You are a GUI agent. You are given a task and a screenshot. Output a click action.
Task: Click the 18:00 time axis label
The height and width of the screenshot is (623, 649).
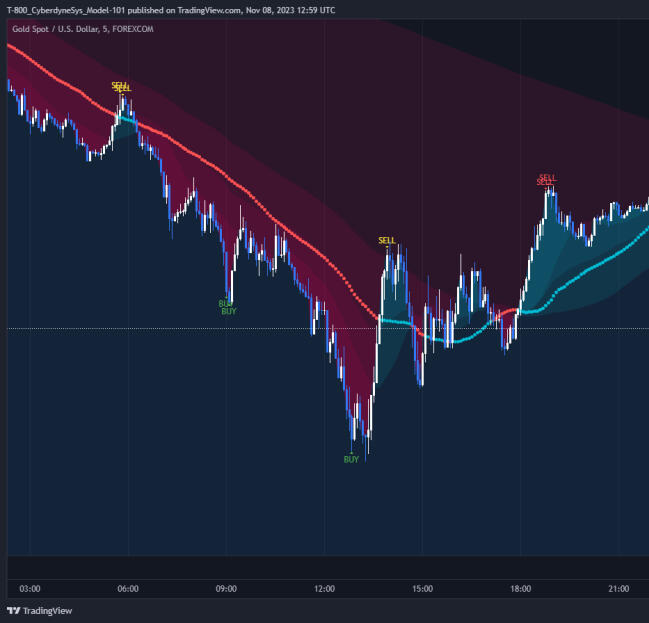[520, 589]
